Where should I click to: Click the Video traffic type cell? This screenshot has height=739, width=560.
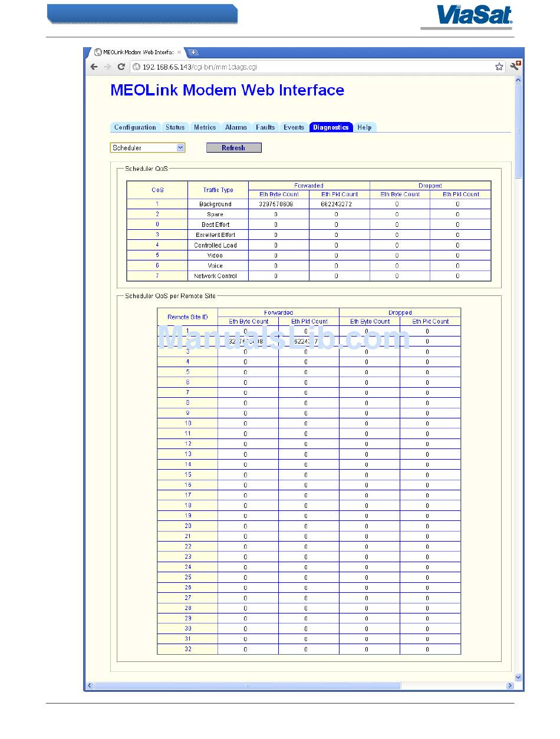218,255
